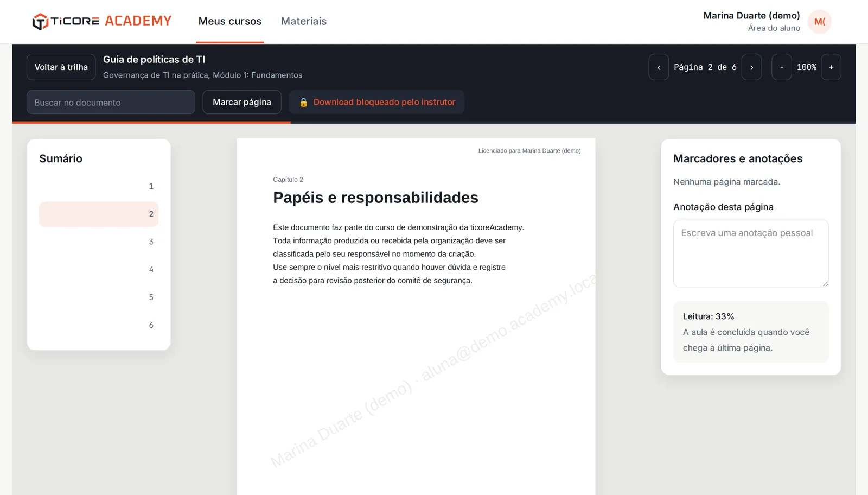Screen dimensions: 868x495
Task: Click the ticore Academy logo
Action: [102, 21]
